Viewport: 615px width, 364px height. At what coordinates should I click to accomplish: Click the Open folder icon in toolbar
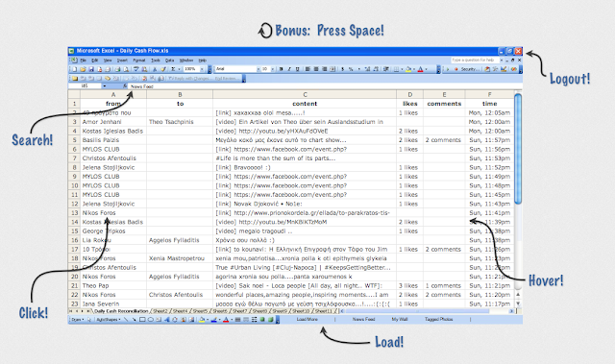point(83,69)
